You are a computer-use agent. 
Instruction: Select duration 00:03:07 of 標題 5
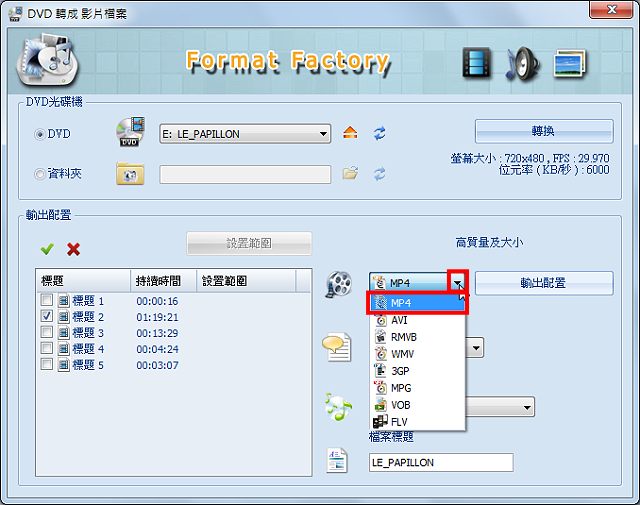pyautogui.click(x=157, y=365)
